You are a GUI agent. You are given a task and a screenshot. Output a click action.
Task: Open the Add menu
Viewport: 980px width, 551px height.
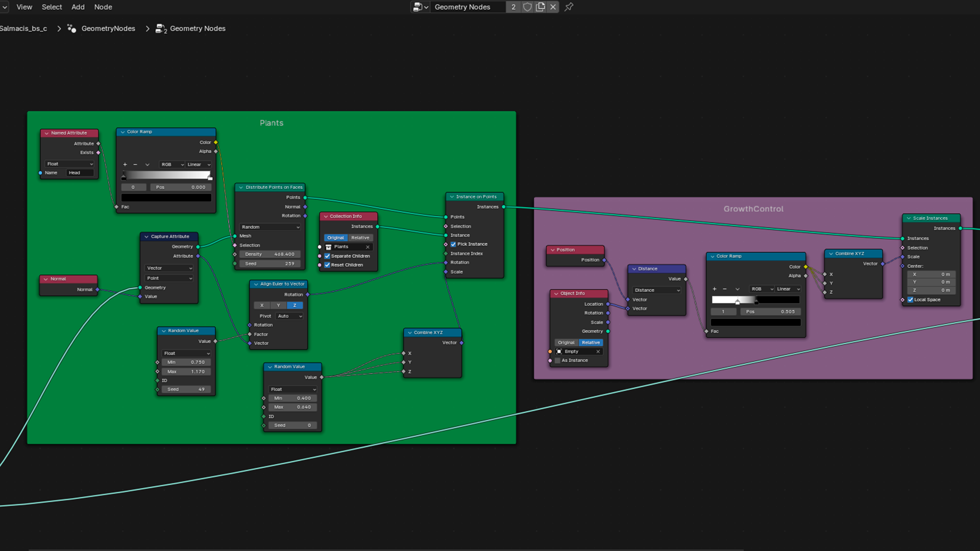[x=78, y=7]
